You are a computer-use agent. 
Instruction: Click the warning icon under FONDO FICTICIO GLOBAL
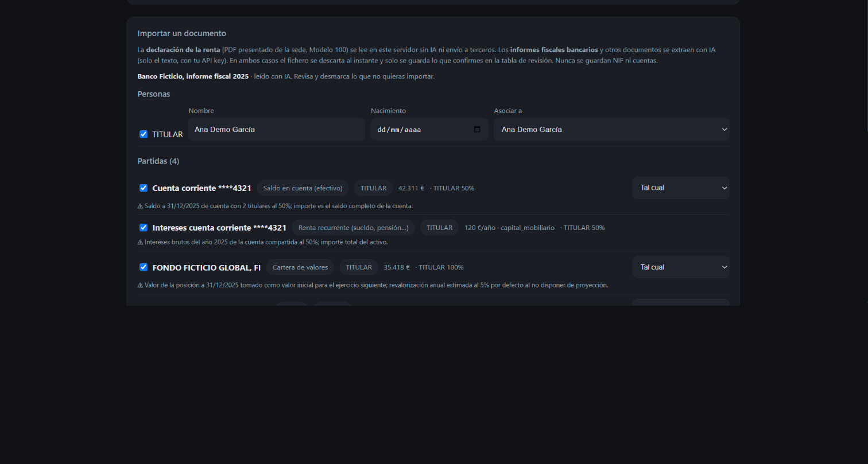140,285
